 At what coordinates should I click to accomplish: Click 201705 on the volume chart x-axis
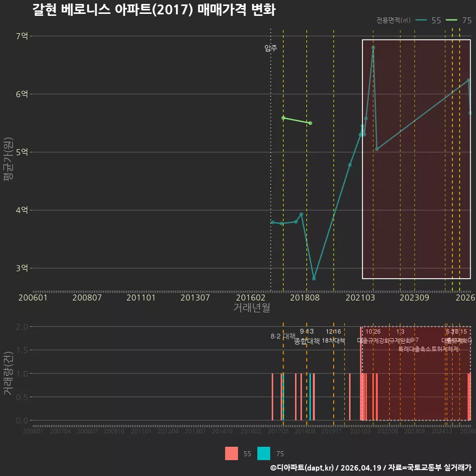[x=278, y=431]
